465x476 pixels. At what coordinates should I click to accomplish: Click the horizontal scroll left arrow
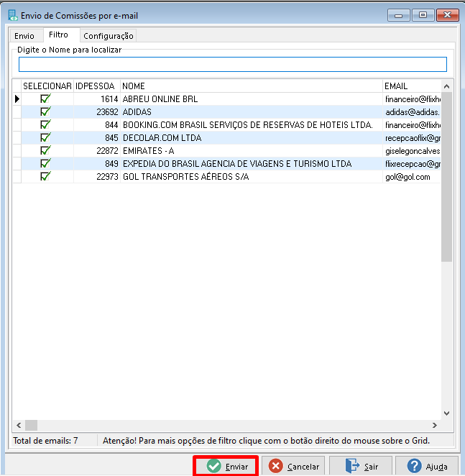coord(19,425)
